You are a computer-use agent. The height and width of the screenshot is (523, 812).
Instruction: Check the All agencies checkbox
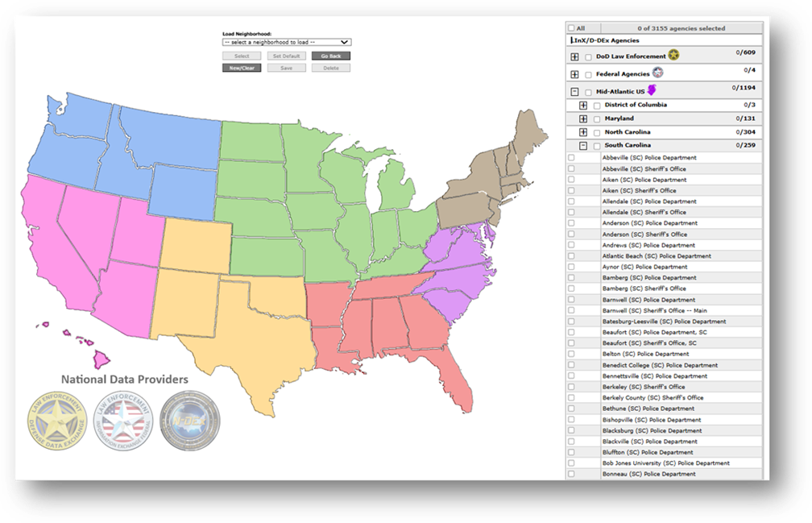572,27
